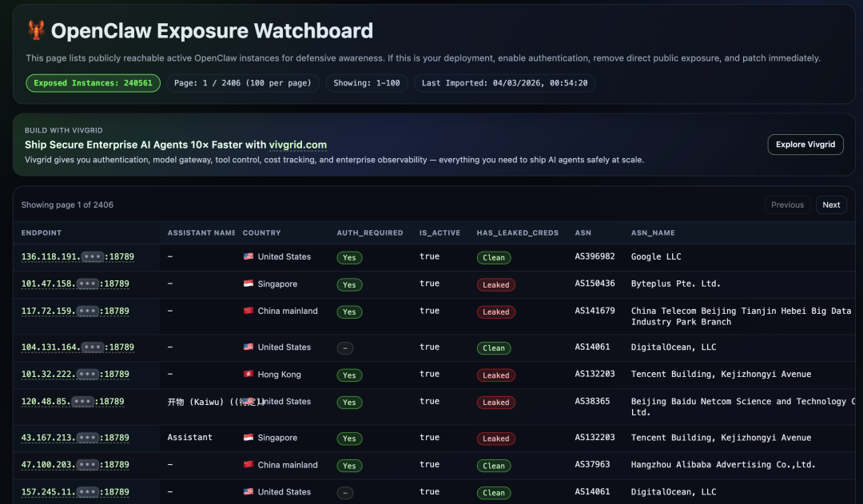Click the Clean badge in the Google LLC row
Viewport: 863px width, 504px height.
click(493, 258)
